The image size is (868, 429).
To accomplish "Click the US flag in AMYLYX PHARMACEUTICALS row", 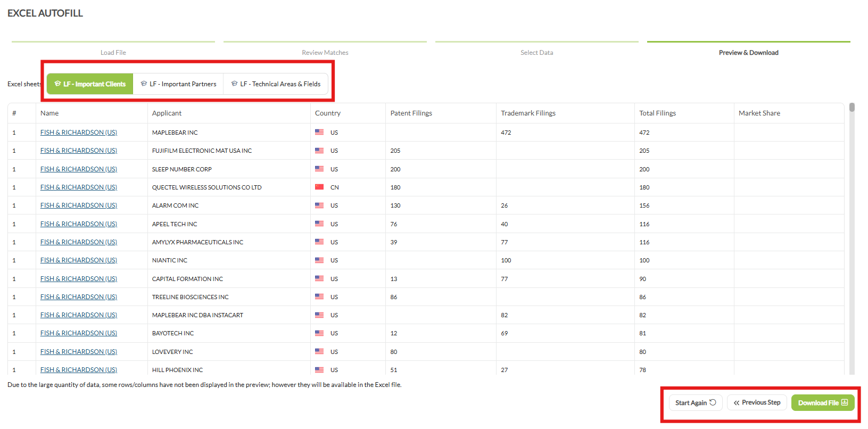I will tap(319, 242).
